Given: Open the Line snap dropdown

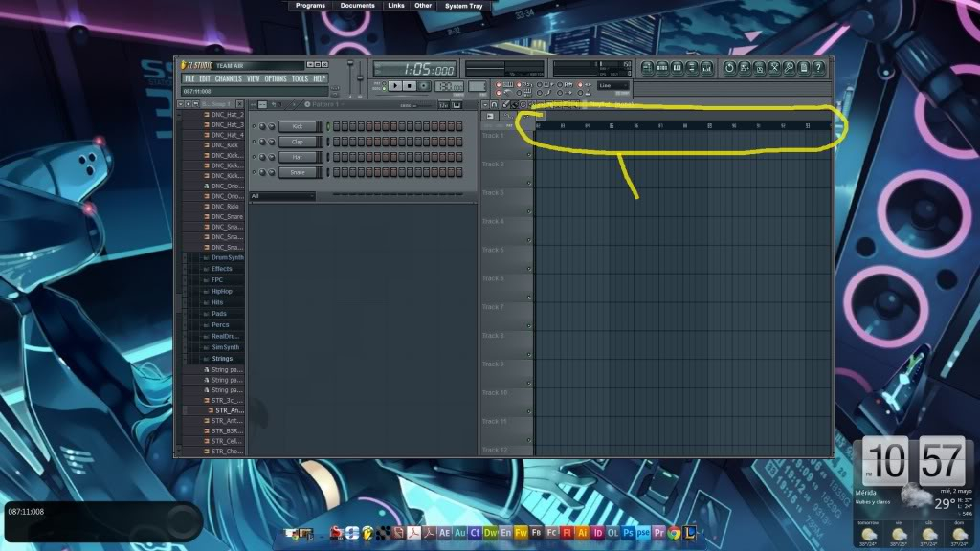Looking at the screenshot, I should (x=613, y=85).
